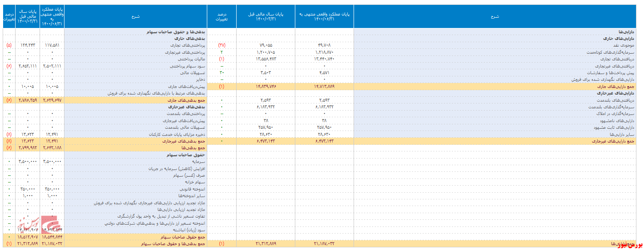644x250 pixels.
Task: Click the 'حقوق صاحبان سهام' section heading
Action: pos(185,155)
